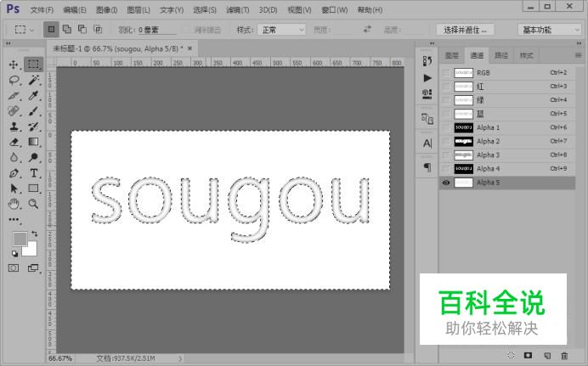
Task: Toggle Quick Mask mode
Action: click(14, 267)
